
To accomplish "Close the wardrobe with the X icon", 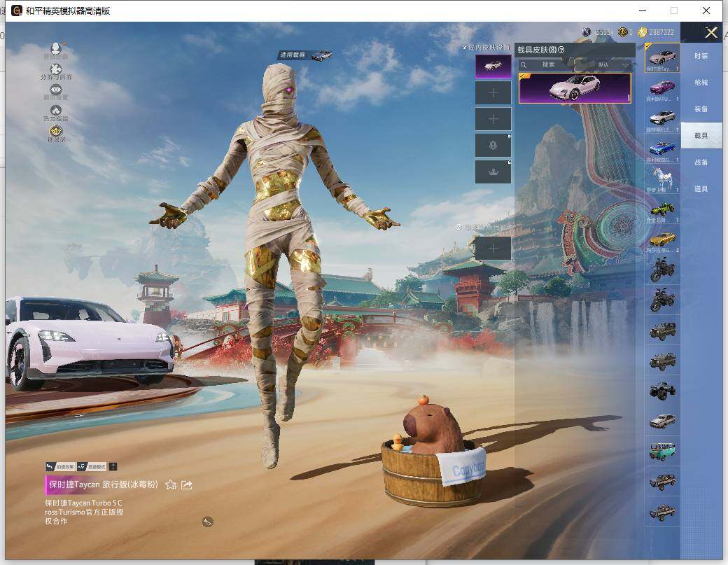I will (x=711, y=32).
